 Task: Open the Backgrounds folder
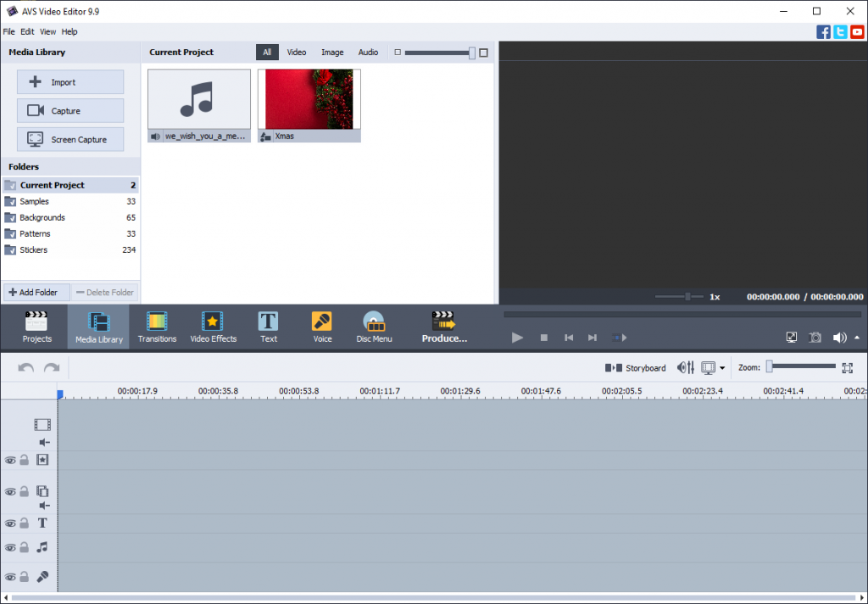click(70, 217)
